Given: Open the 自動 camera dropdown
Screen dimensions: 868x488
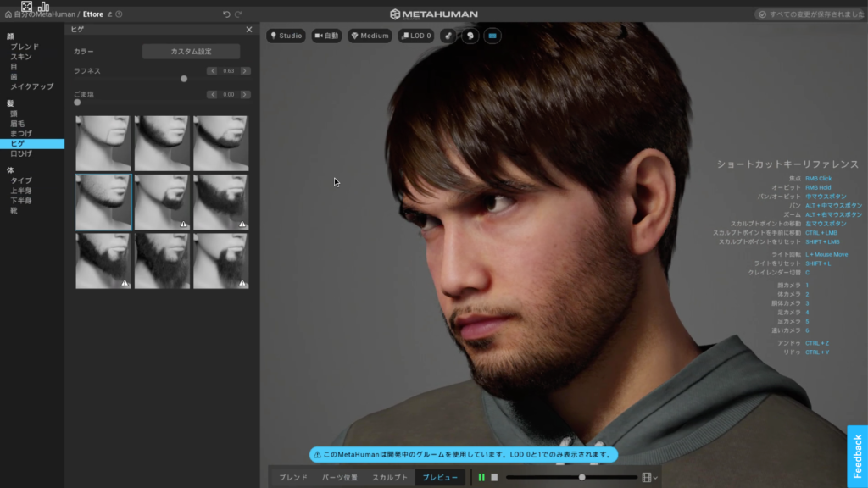Looking at the screenshot, I should 326,36.
